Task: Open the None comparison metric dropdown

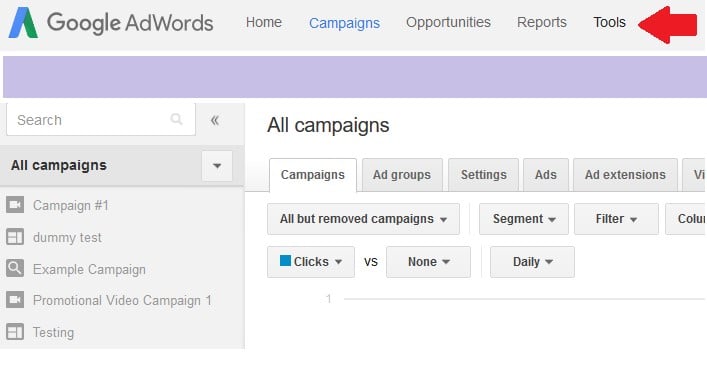Action: pos(428,261)
